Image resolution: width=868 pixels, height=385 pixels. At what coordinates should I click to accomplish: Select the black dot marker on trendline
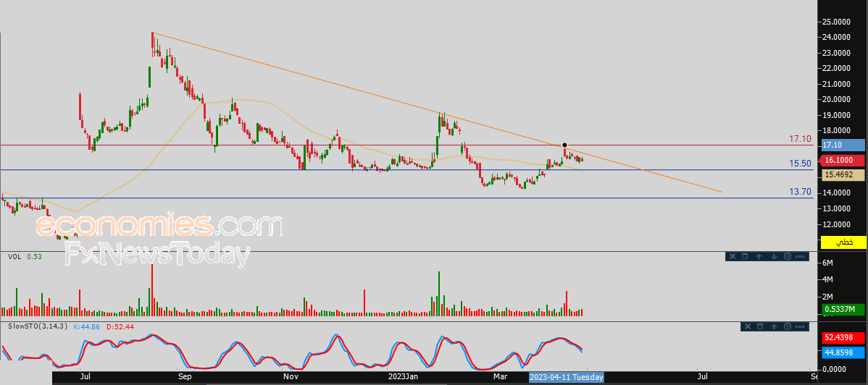coord(564,145)
